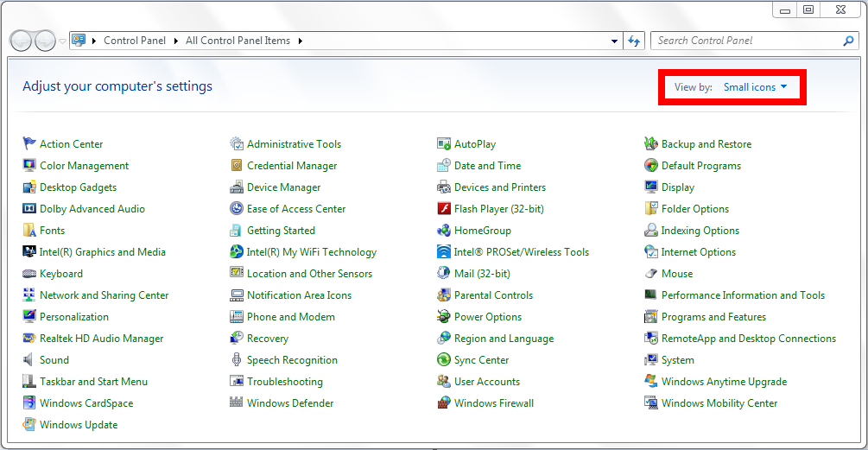Viewport: 868px width, 450px height.
Task: Click the Windows Defender wall icon
Action: pos(237,402)
